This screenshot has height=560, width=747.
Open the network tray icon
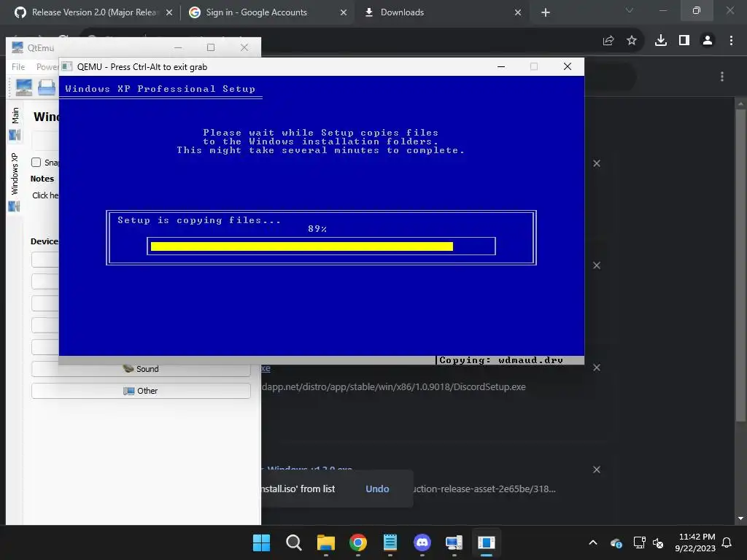click(639, 542)
